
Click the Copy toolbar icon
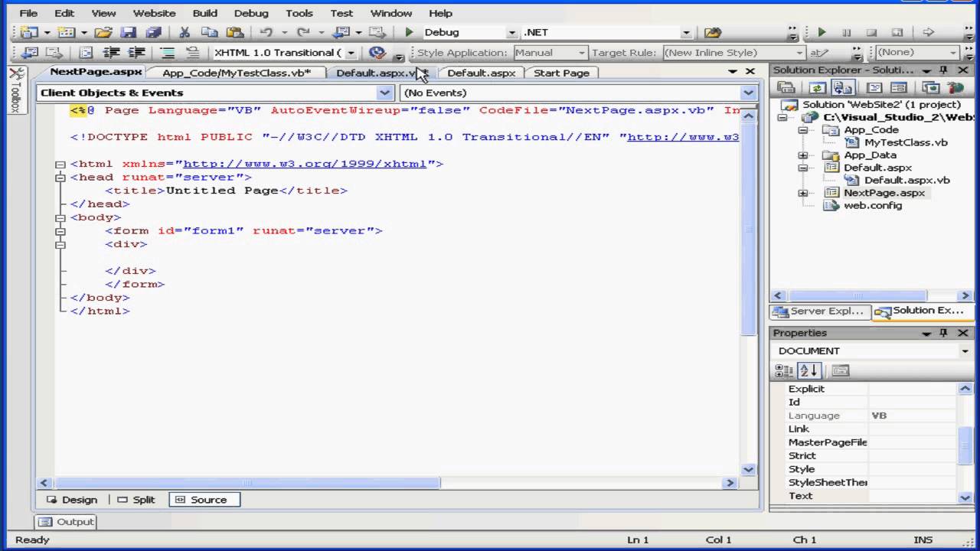point(209,32)
